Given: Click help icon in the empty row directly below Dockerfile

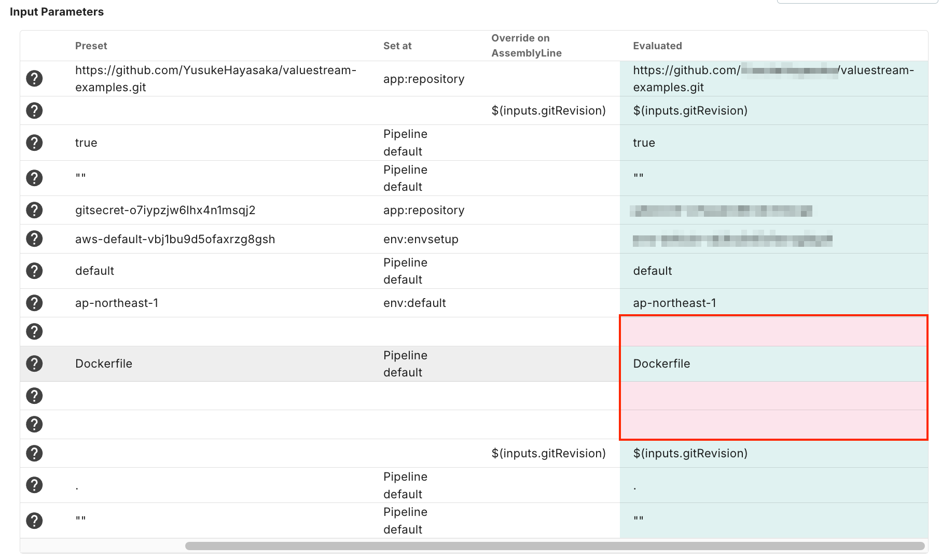Looking at the screenshot, I should [x=34, y=396].
